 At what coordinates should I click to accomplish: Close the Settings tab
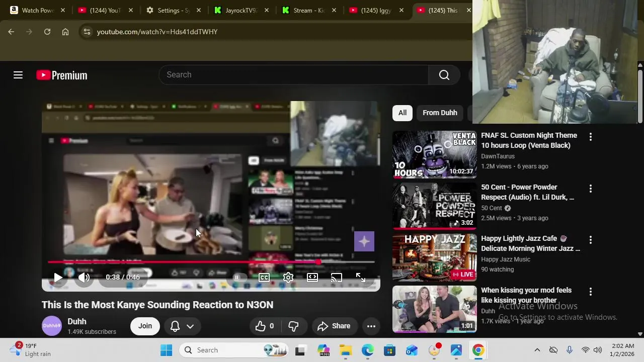click(199, 10)
